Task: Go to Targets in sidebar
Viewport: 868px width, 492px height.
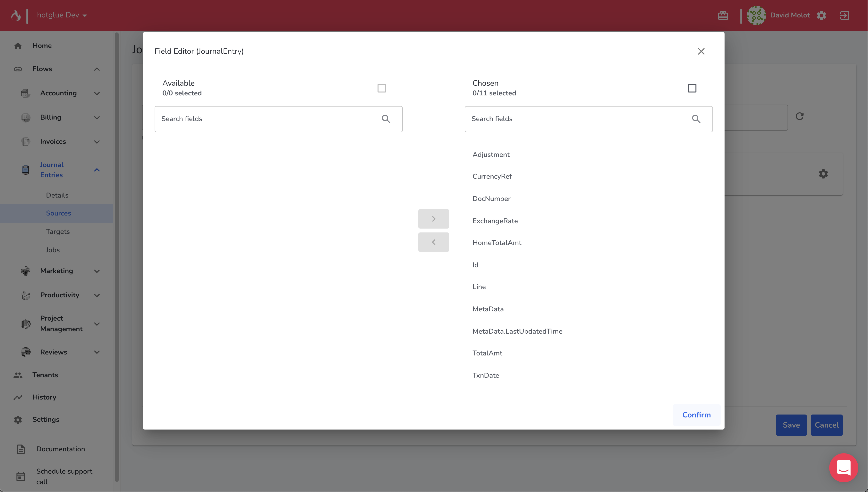Action: 58,231
